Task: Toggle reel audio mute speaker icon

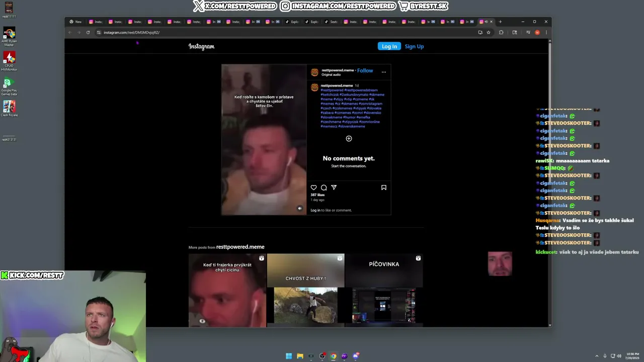Action: (300, 208)
